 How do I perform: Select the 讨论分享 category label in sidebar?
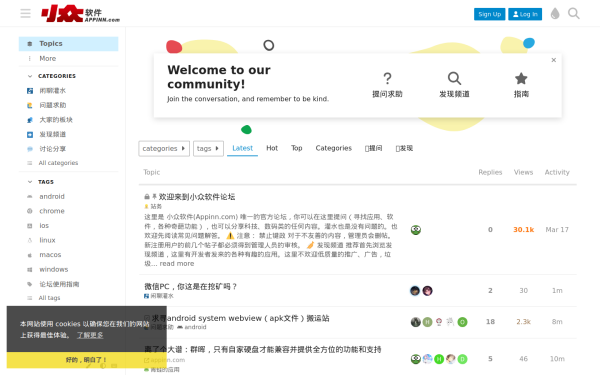click(53, 149)
